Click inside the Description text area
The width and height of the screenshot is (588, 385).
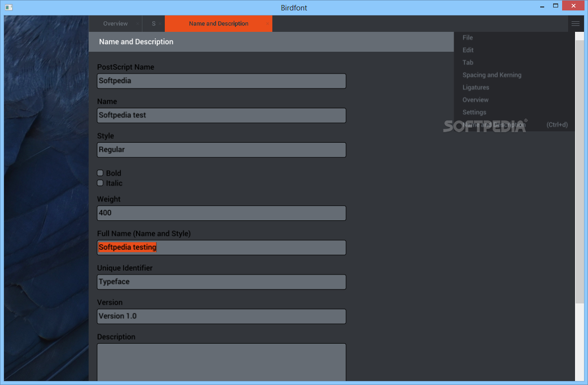pos(221,362)
